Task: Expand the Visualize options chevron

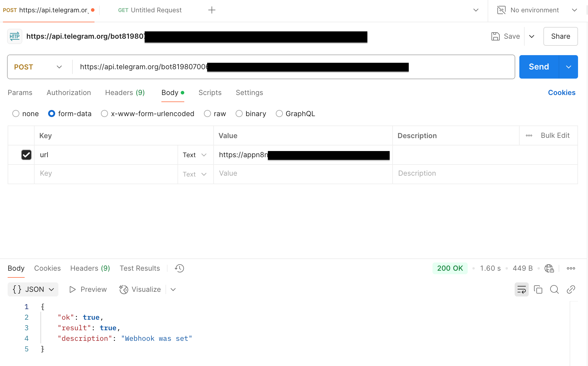Action: pos(173,289)
